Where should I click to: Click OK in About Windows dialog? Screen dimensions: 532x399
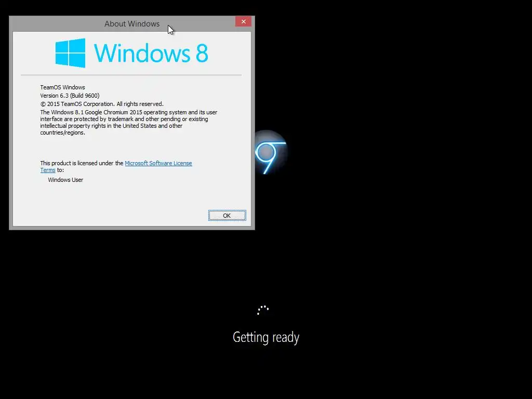click(227, 216)
